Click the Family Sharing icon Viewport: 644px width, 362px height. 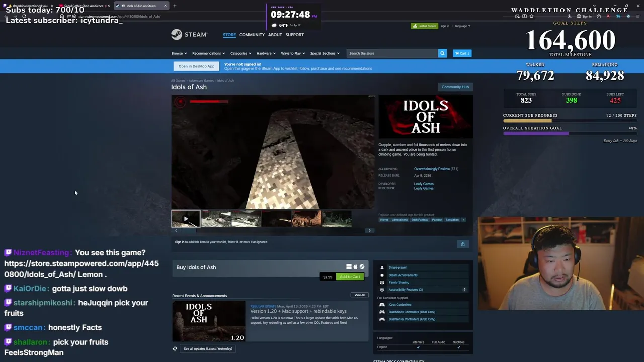pyautogui.click(x=382, y=282)
